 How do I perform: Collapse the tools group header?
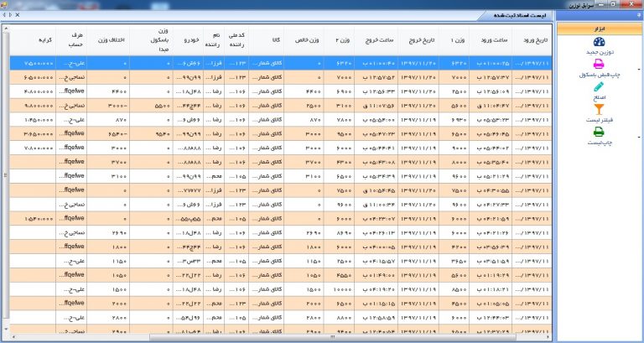click(x=598, y=28)
